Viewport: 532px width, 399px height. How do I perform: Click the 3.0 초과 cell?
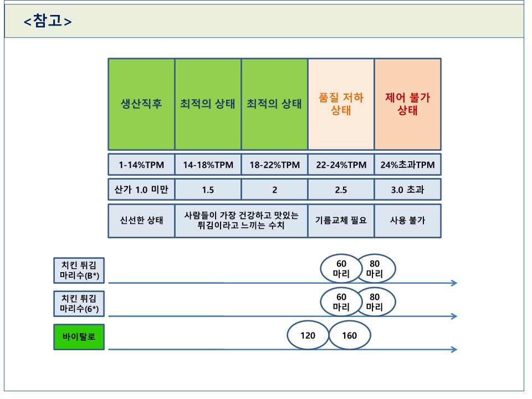(x=407, y=190)
